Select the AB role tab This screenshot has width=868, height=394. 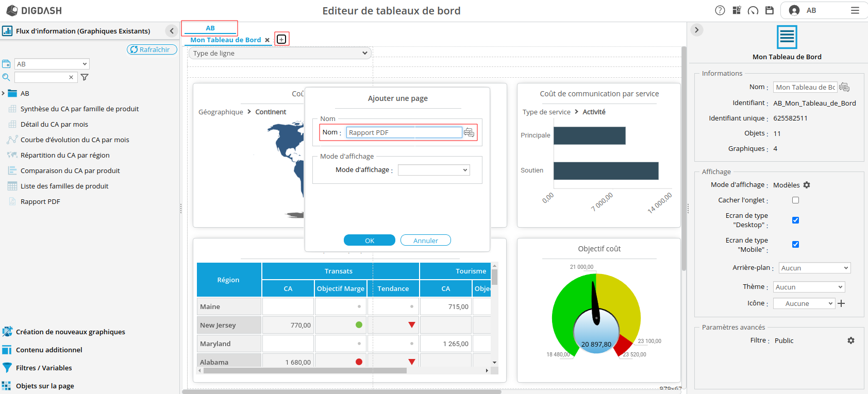click(x=210, y=28)
